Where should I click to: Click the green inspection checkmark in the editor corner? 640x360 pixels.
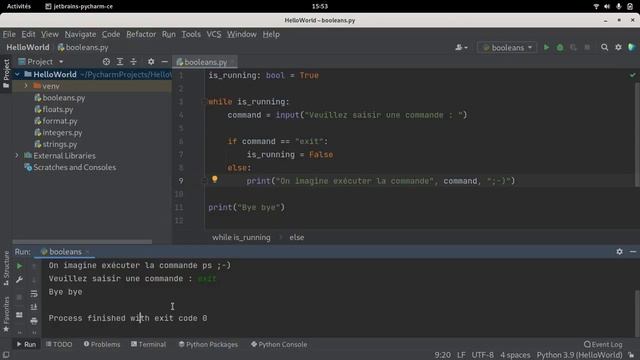click(x=633, y=75)
